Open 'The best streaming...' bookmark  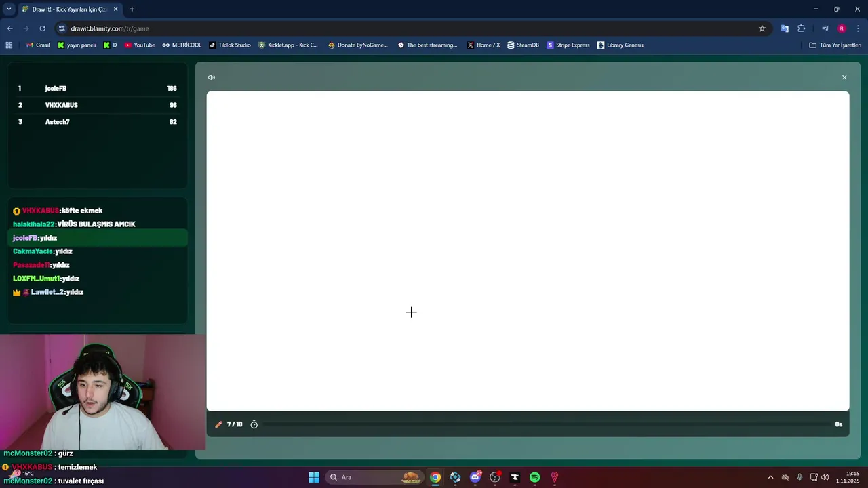tap(427, 45)
